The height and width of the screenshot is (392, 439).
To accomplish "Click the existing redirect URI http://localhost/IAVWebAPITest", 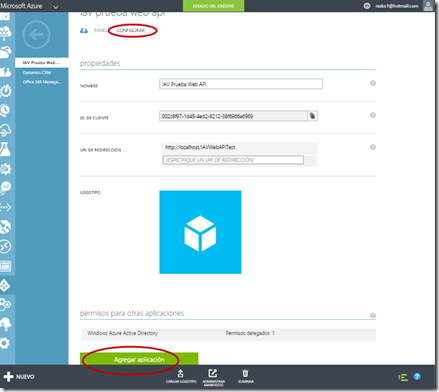I will (x=200, y=147).
